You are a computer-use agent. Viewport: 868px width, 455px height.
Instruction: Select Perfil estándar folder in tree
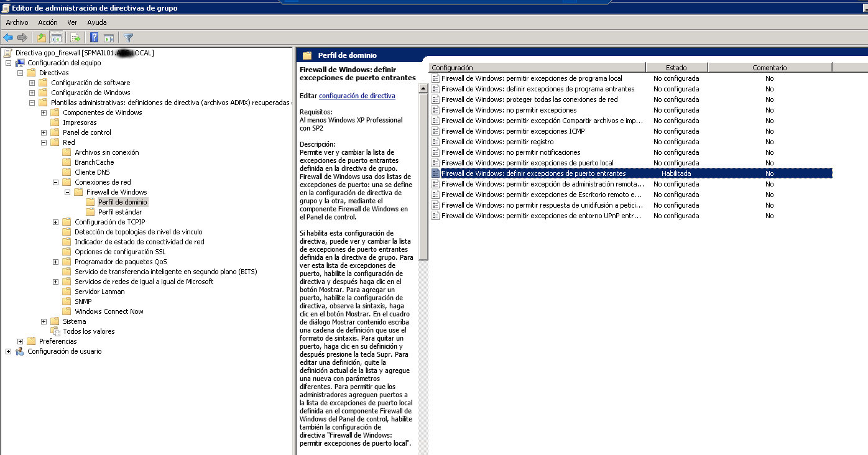(119, 212)
